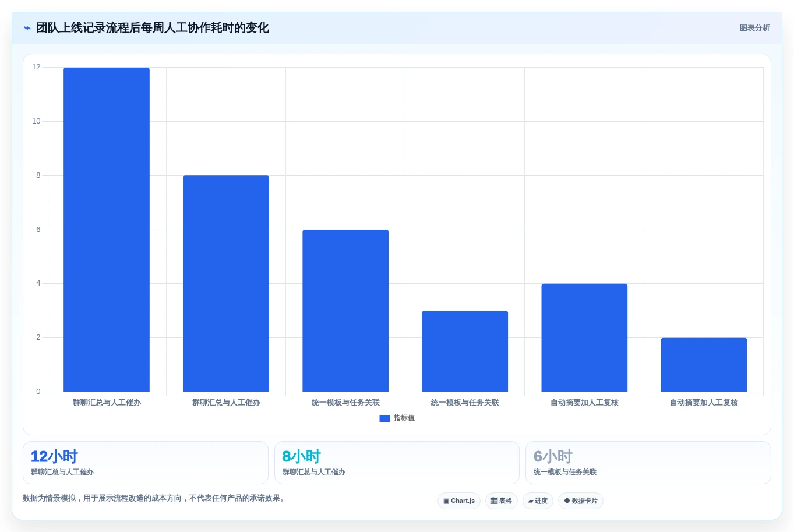Click the bar with value 3

(x=465, y=351)
